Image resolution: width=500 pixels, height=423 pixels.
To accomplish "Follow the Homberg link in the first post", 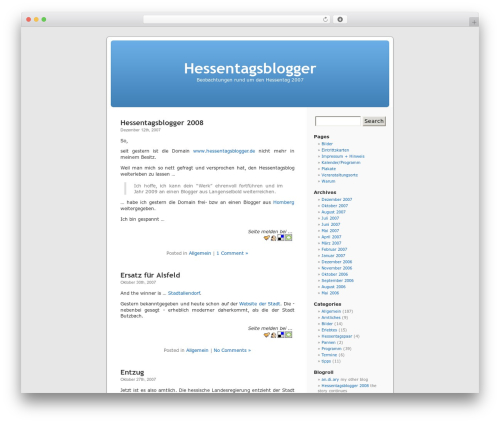I will (283, 202).
